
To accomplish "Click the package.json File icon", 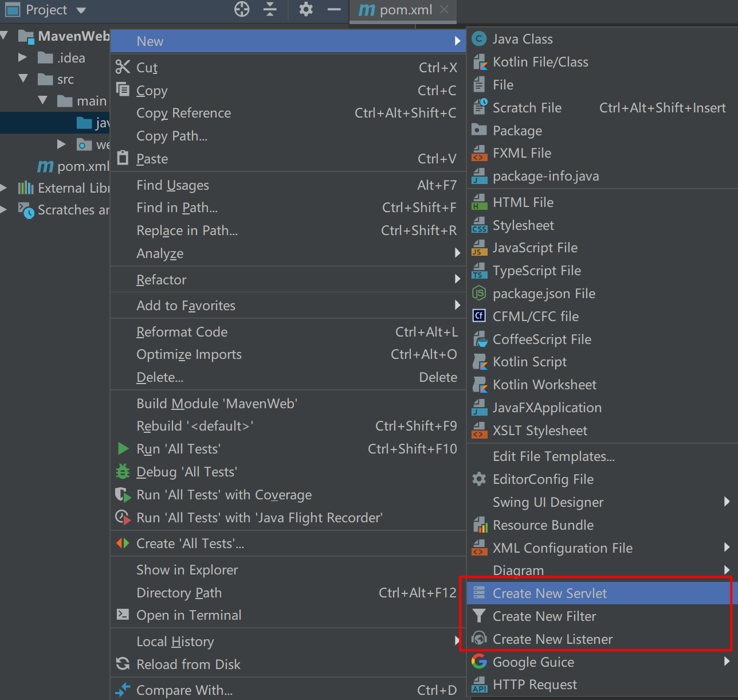I will coord(479,294).
